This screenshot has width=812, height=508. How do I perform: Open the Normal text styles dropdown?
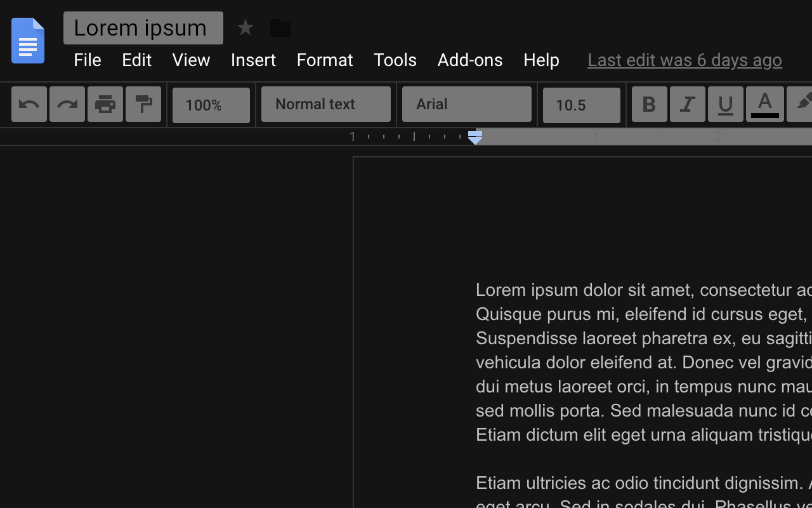pyautogui.click(x=325, y=104)
